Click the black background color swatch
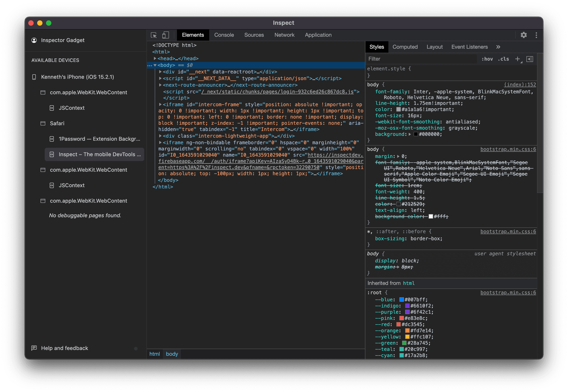Image resolution: width=568 pixels, height=392 pixels. [x=416, y=134]
